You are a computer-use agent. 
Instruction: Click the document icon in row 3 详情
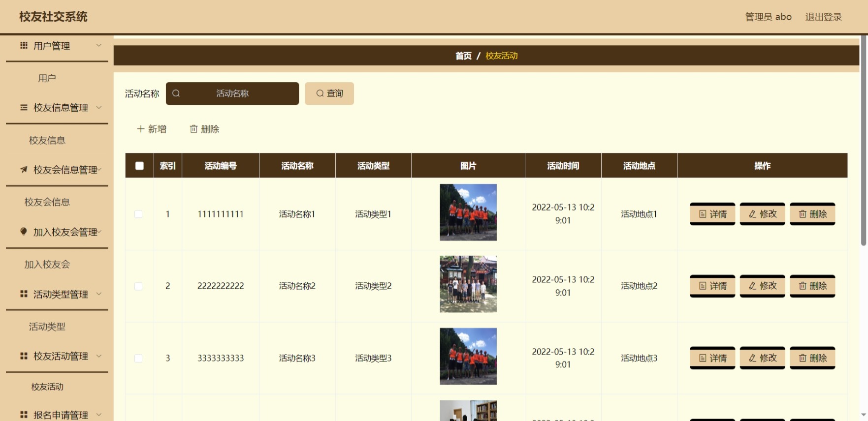pos(703,358)
